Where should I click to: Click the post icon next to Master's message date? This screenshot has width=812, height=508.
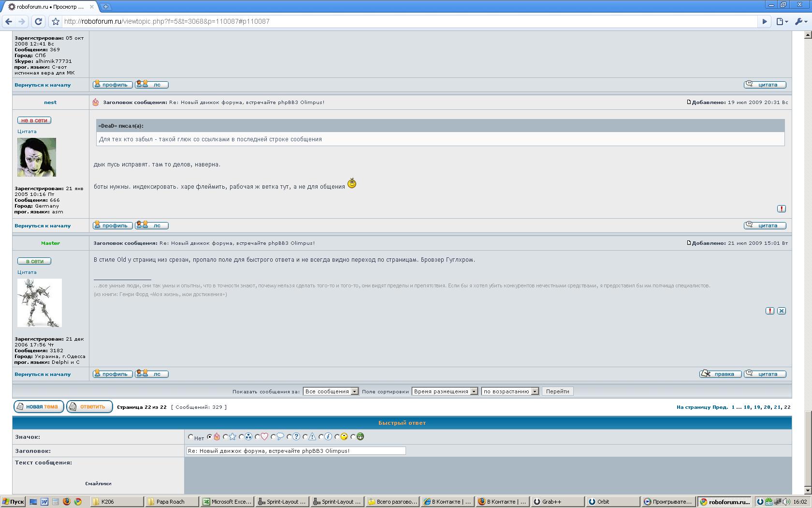tap(689, 243)
